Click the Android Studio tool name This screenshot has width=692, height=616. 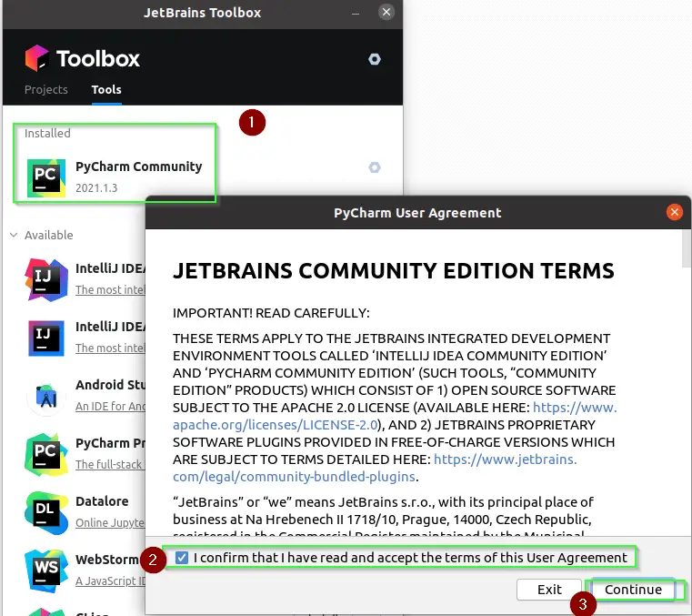pyautogui.click(x=110, y=385)
